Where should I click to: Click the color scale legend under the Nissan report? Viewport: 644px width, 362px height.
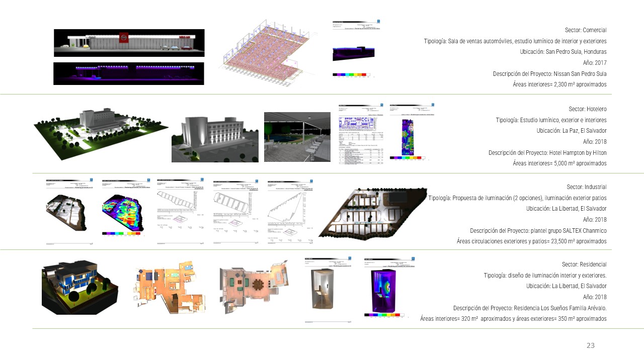(350, 74)
